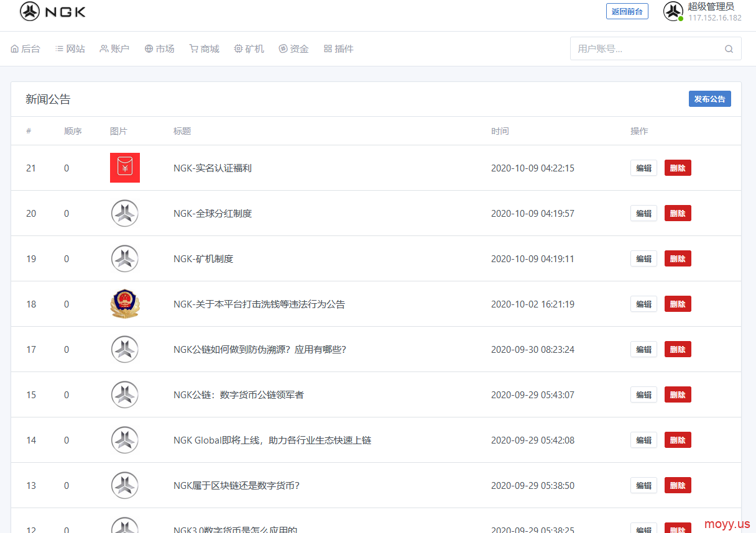This screenshot has width=756, height=533.
Task: Open the 插件 plugins menu
Action: coord(339,48)
